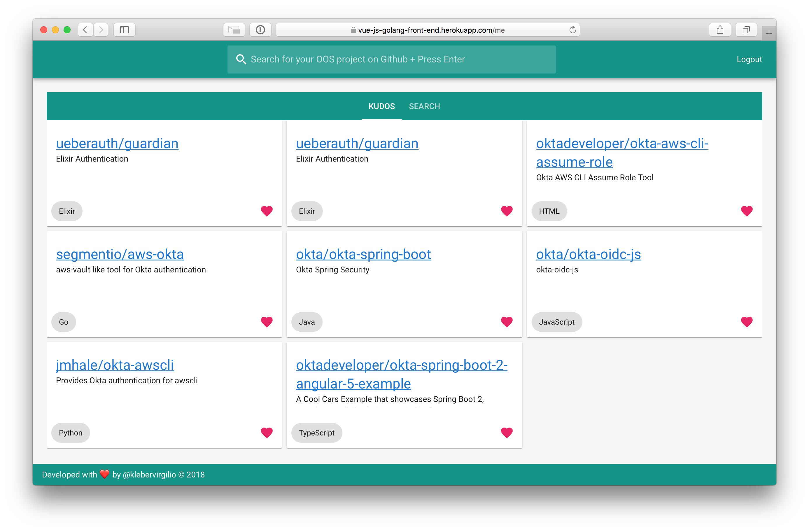The image size is (809, 532).
Task: Click the footer red heart emoji
Action: pyautogui.click(x=105, y=474)
